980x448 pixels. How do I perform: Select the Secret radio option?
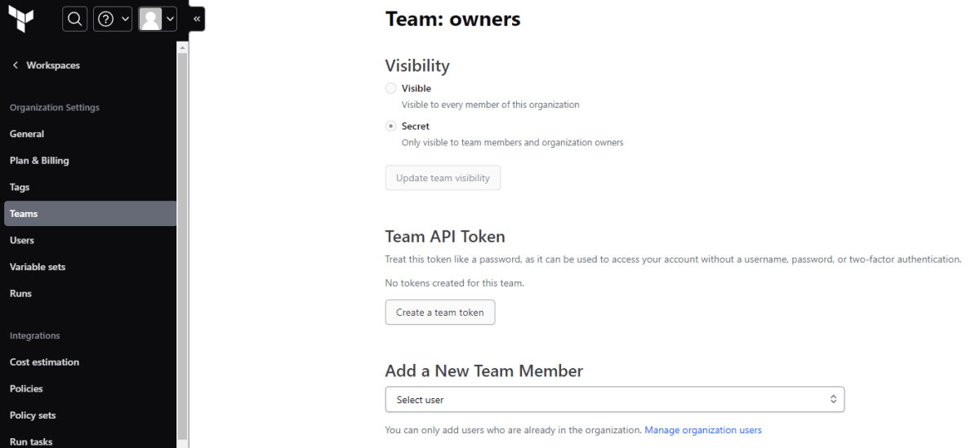(x=391, y=126)
